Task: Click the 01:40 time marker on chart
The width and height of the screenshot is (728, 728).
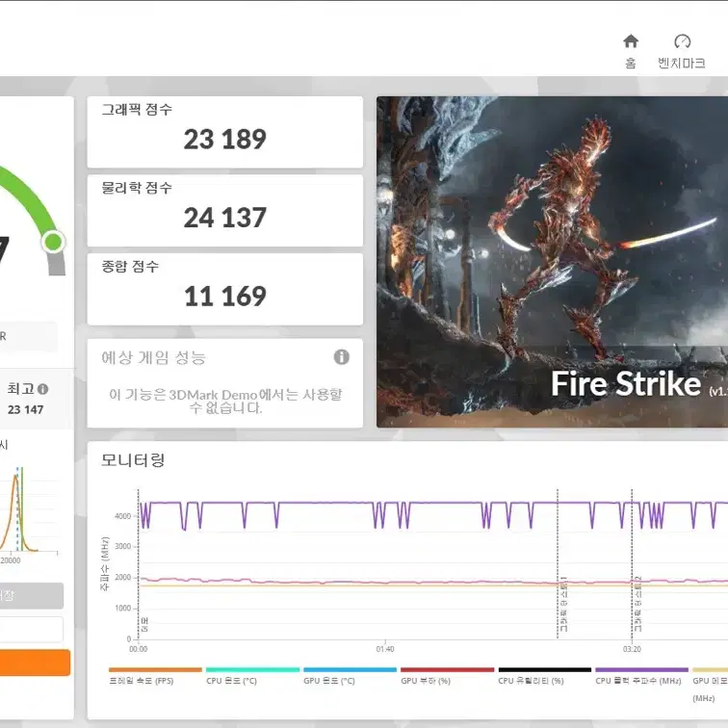Action: tap(385, 649)
